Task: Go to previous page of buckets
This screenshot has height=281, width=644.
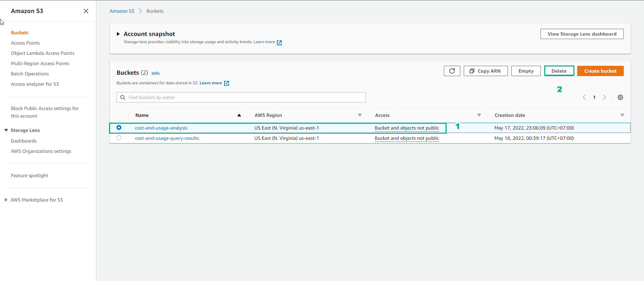Action: (584, 97)
